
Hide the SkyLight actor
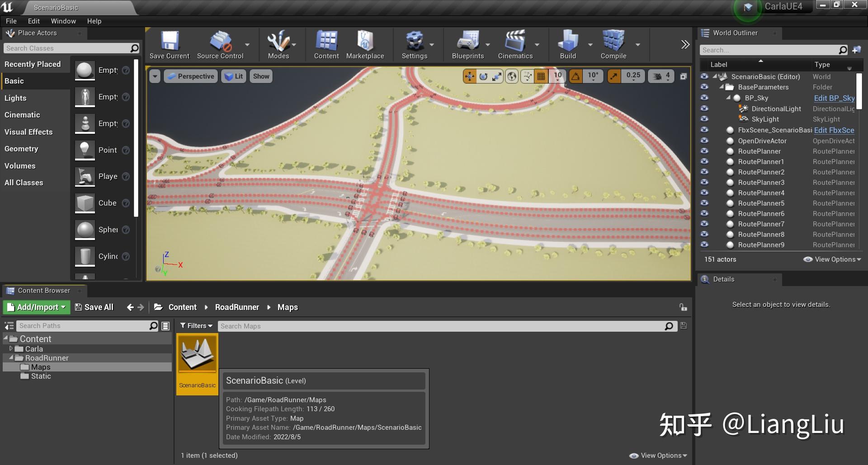pyautogui.click(x=704, y=119)
